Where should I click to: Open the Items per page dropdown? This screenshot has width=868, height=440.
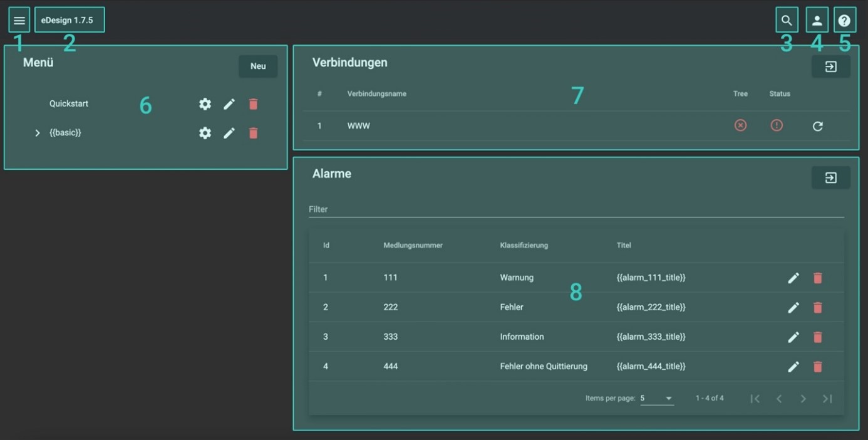tap(656, 399)
